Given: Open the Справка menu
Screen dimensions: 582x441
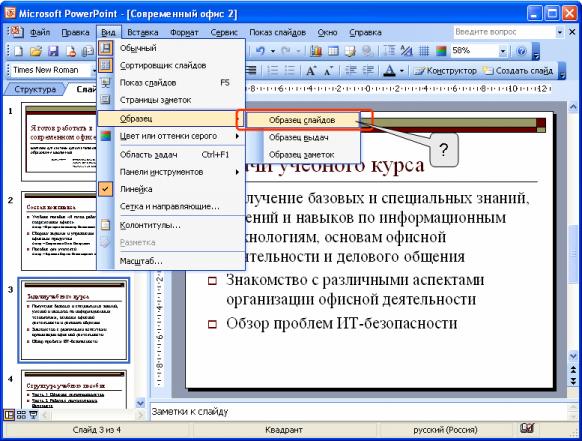Looking at the screenshot, I should click(365, 32).
